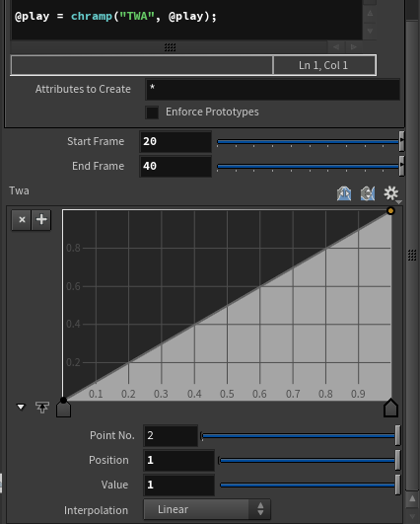
Task: Click the End Frame label
Action: (99, 166)
